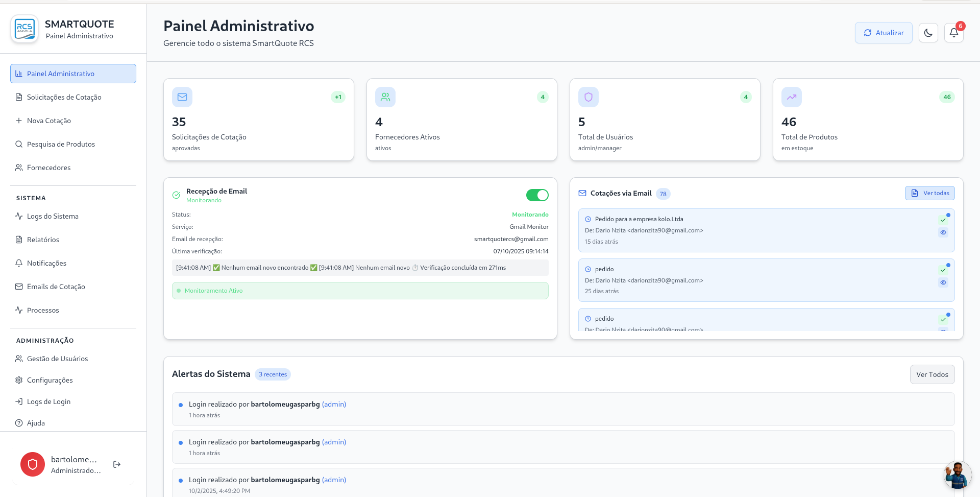Select Nova Cotação in sidebar
This screenshot has height=497, width=980.
(x=48, y=121)
